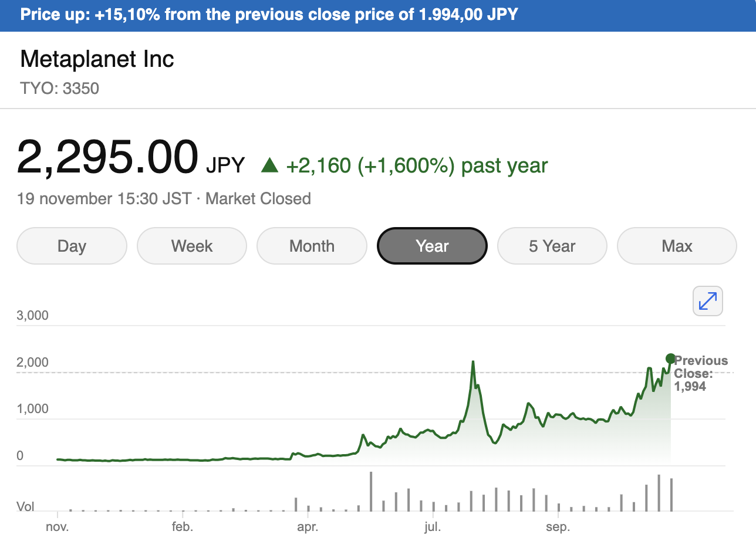The height and width of the screenshot is (548, 756).
Task: Select the Year range button
Action: (x=432, y=246)
